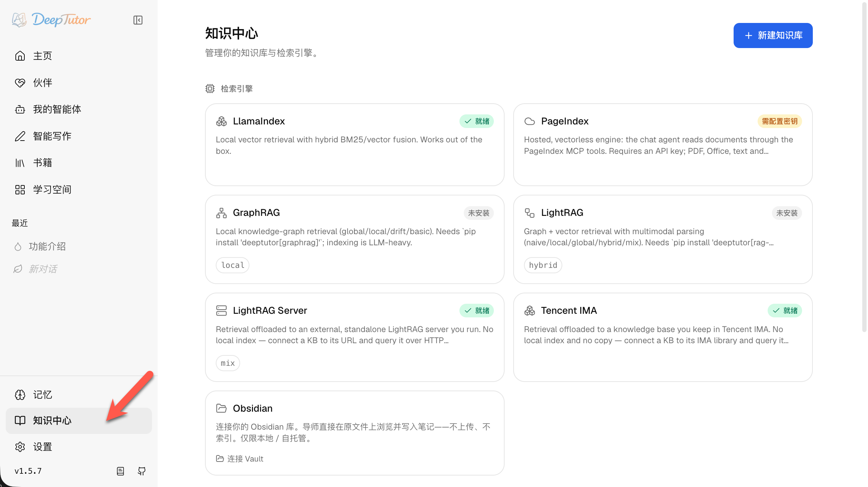Viewport: 868px width, 487px height.
Task: Open 我的智能体 section
Action: (x=79, y=109)
